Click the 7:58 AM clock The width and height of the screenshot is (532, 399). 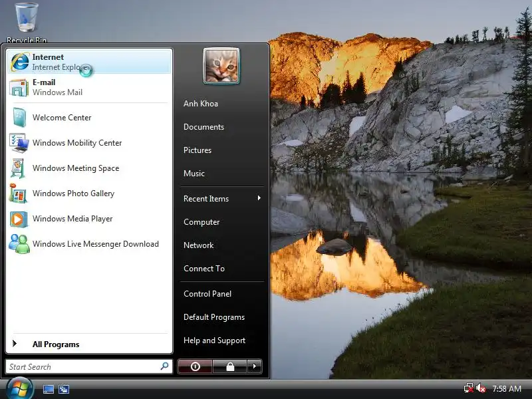tap(507, 388)
